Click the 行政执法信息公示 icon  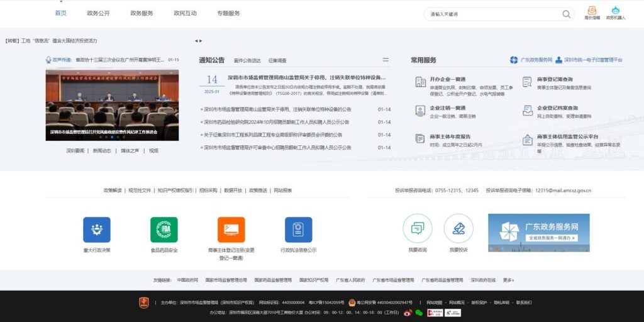pos(298,230)
